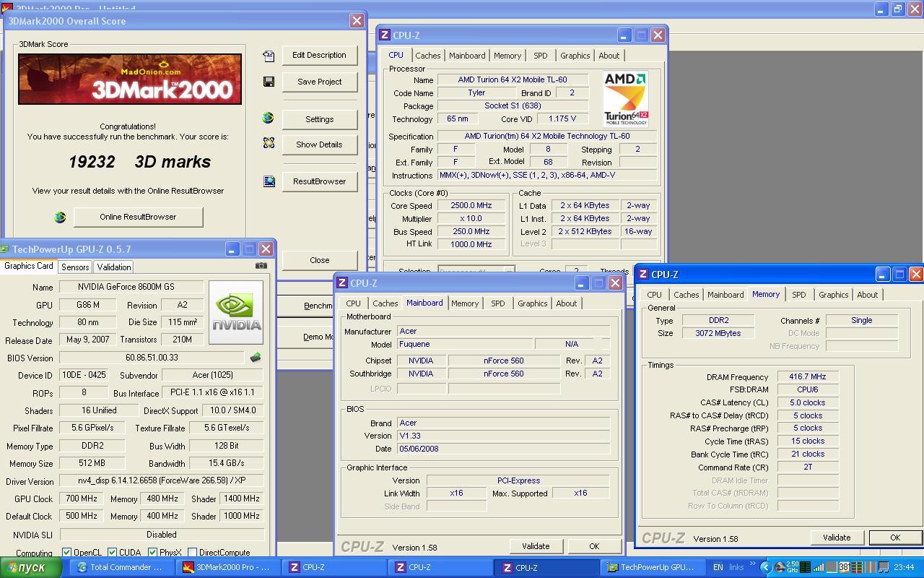Click the Save Project button
Viewport: 924px width, 578px height.
319,82
